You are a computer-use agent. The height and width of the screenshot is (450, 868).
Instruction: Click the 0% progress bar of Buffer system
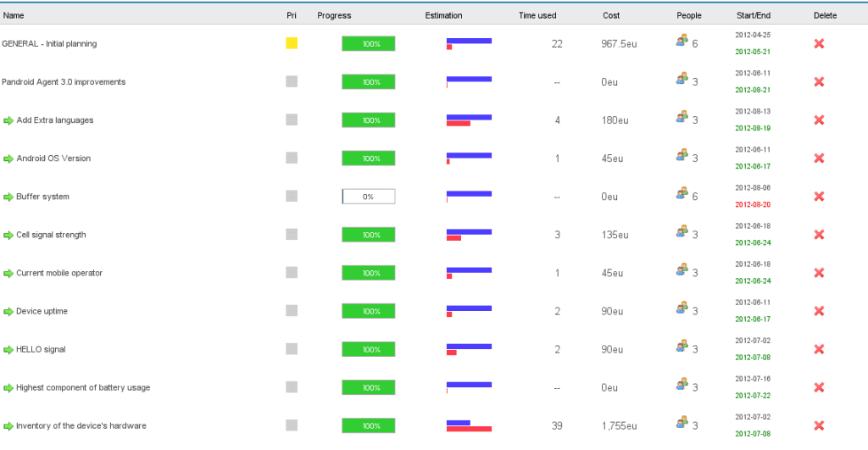click(369, 197)
